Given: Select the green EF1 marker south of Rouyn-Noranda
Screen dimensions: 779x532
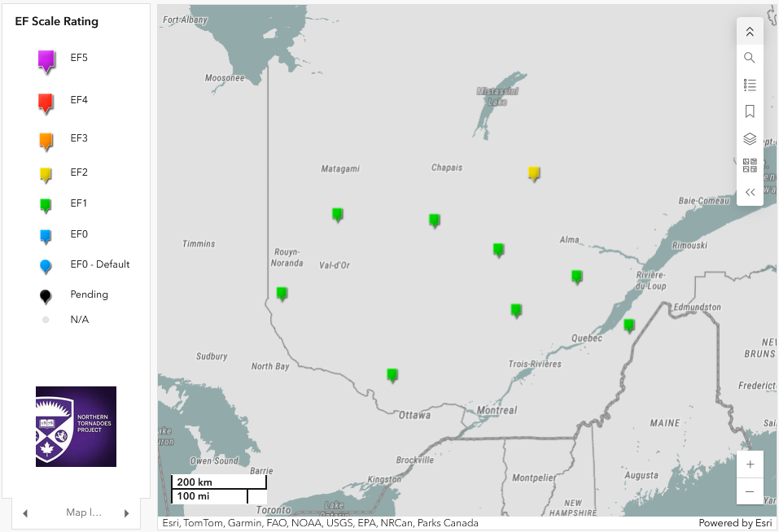Looking at the screenshot, I should [x=282, y=293].
